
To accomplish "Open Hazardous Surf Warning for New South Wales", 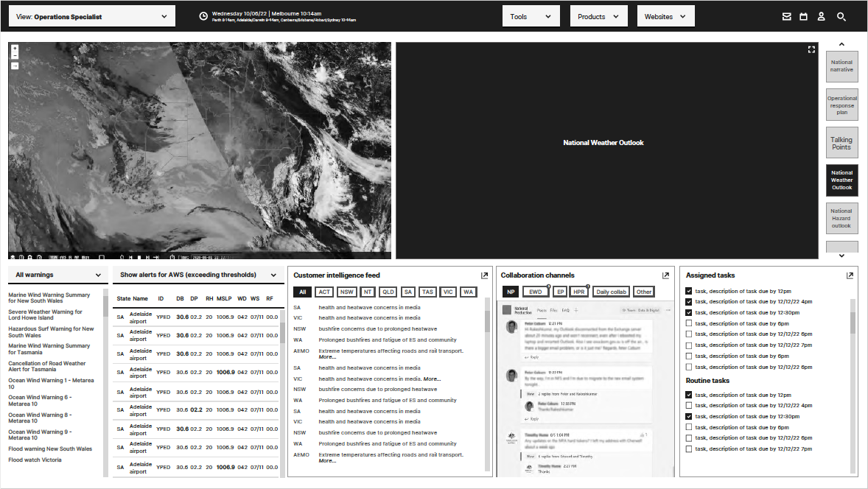I will (51, 332).
